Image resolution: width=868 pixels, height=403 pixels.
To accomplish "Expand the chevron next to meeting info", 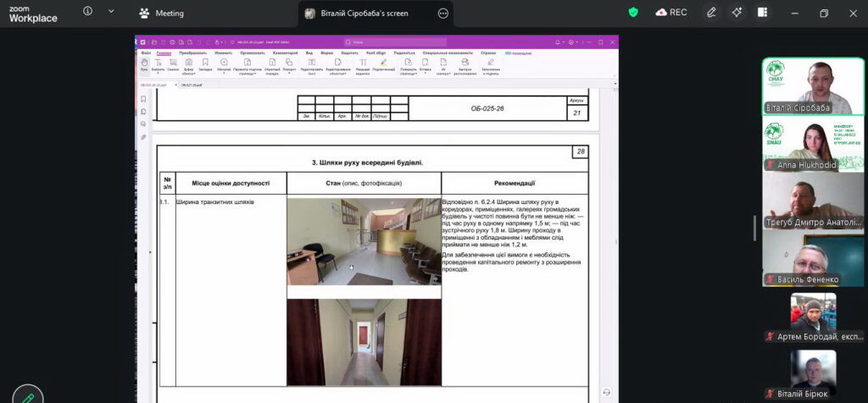I will 111,12.
